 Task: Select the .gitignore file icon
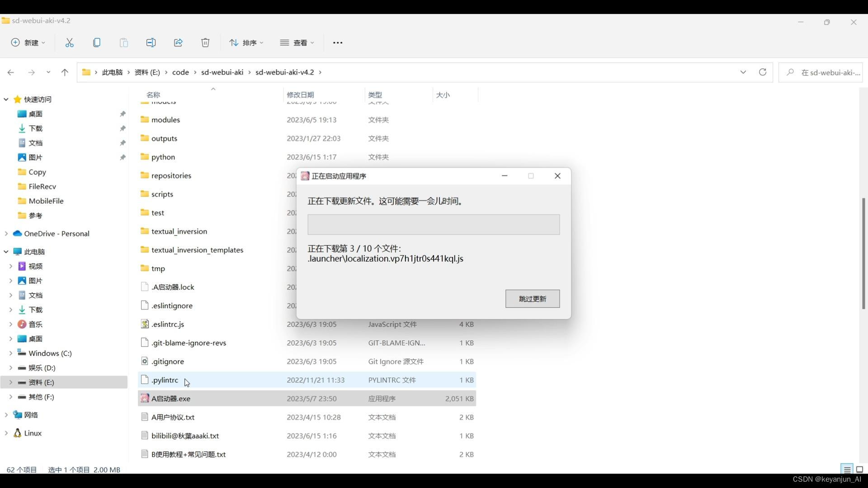click(145, 361)
